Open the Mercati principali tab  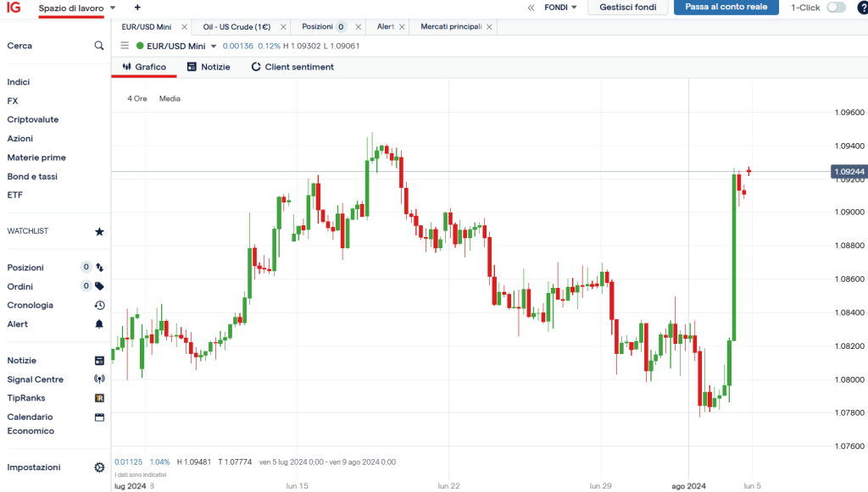pos(451,26)
